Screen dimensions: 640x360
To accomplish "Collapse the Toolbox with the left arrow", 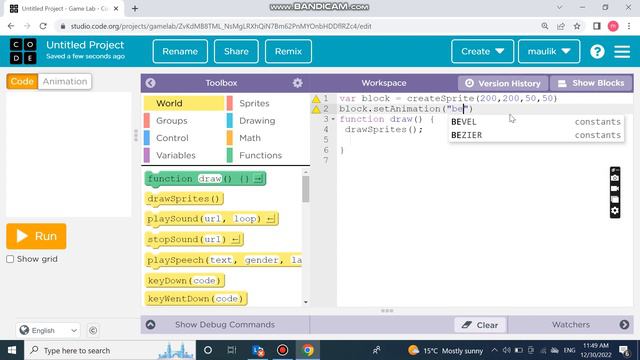I will (x=150, y=83).
